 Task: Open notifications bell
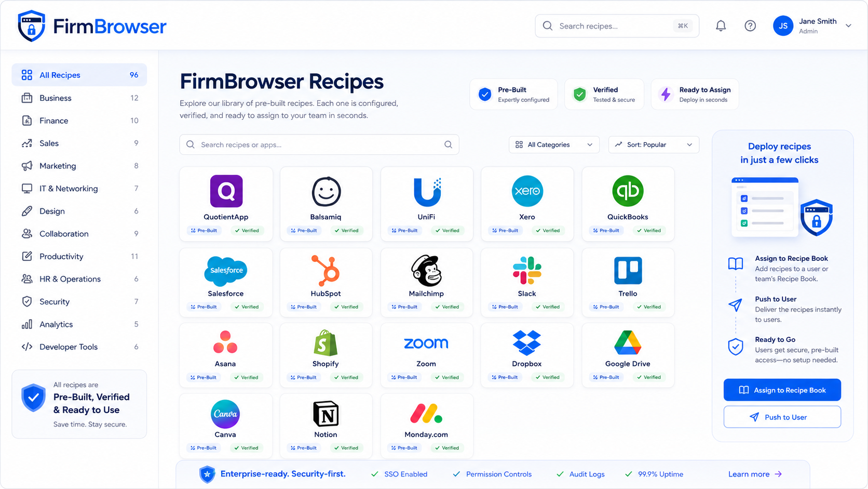pos(721,25)
